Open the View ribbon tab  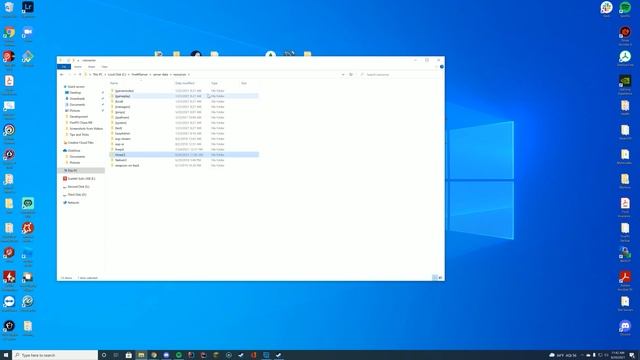click(x=104, y=67)
